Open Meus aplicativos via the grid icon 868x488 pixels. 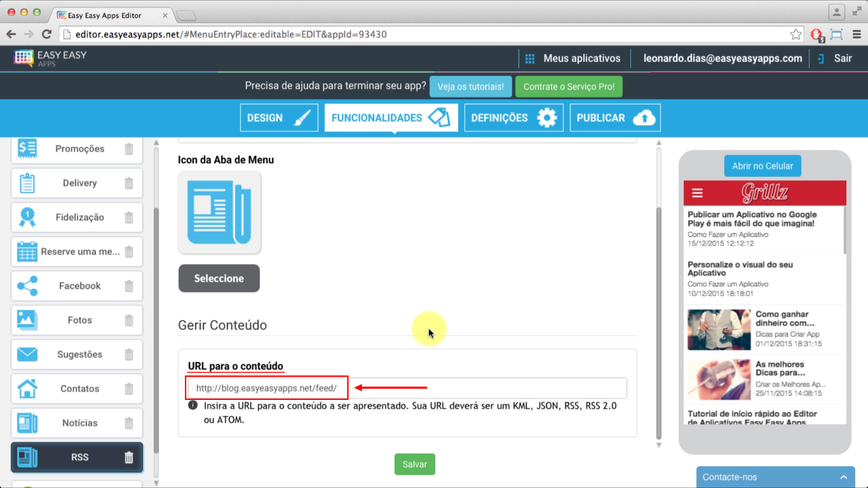(x=530, y=58)
